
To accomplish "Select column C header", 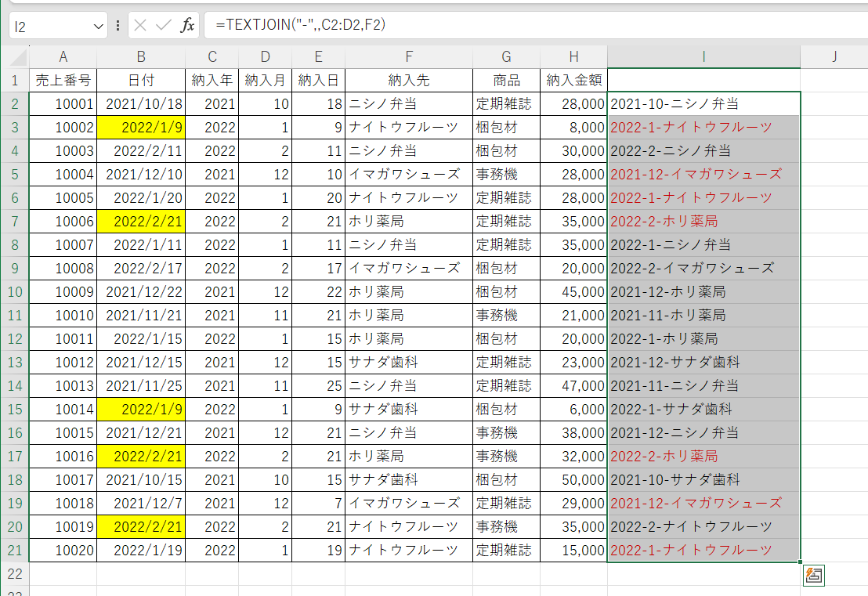I will pos(212,57).
